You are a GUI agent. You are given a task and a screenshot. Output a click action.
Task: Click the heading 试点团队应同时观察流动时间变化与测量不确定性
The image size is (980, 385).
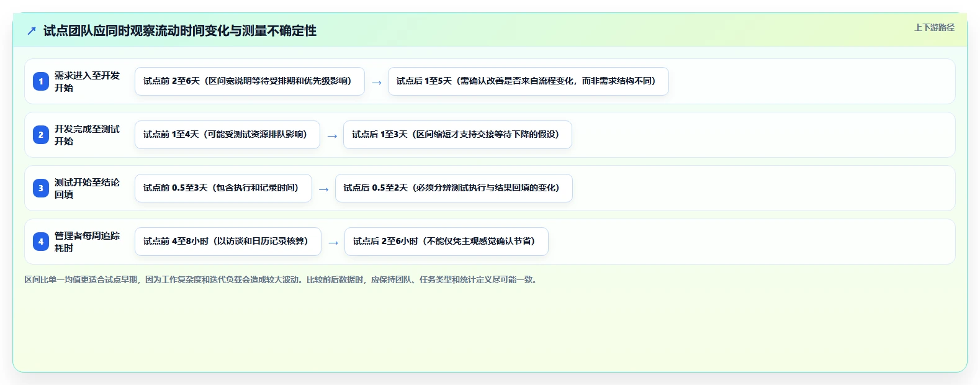pyautogui.click(x=180, y=31)
